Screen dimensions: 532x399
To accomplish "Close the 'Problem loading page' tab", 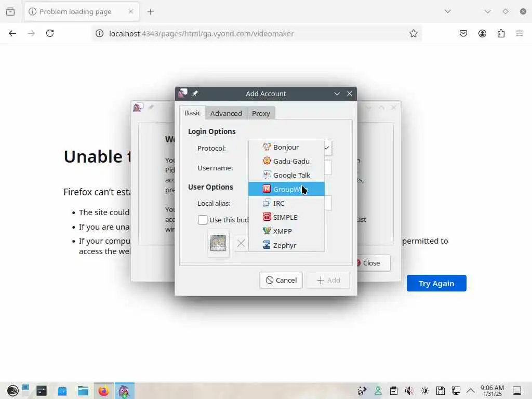I will tap(131, 11).
